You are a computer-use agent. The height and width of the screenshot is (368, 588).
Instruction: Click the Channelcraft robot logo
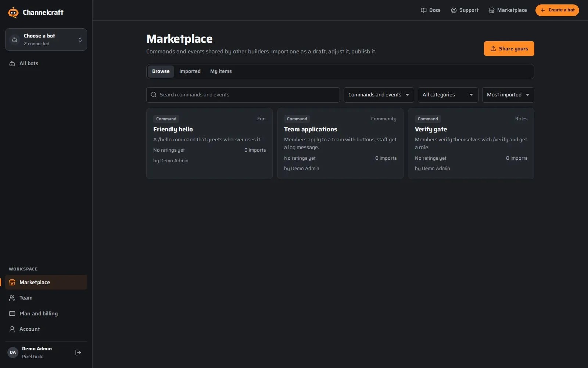pyautogui.click(x=13, y=13)
